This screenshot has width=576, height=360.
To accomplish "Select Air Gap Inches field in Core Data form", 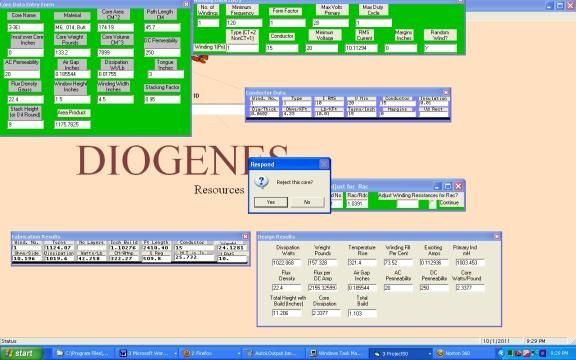I will coord(72,74).
